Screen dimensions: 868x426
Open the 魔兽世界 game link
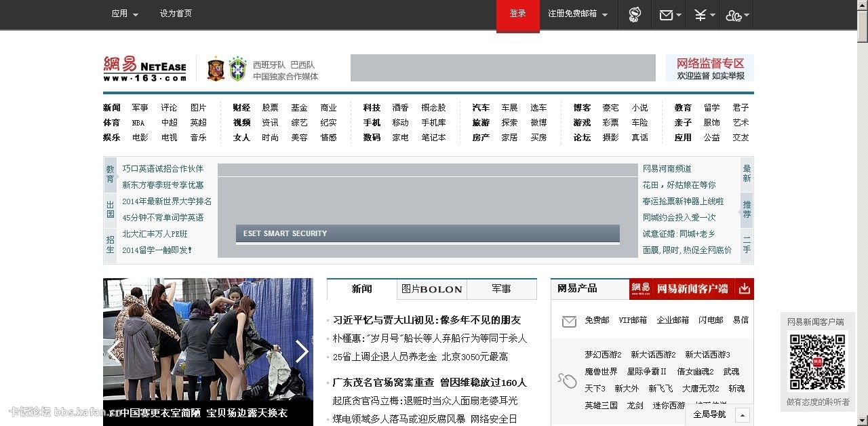(x=601, y=372)
